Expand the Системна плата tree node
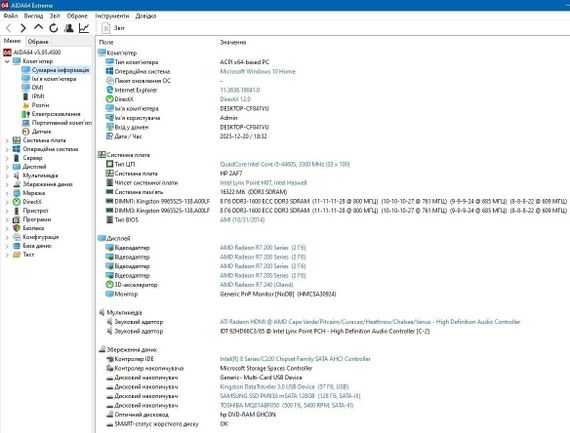 [x=7, y=140]
